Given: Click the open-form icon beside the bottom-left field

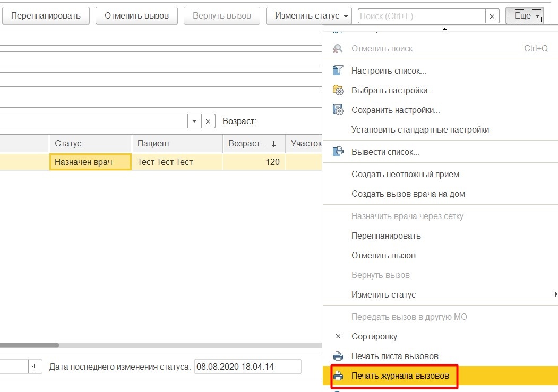Looking at the screenshot, I should click(x=35, y=367).
